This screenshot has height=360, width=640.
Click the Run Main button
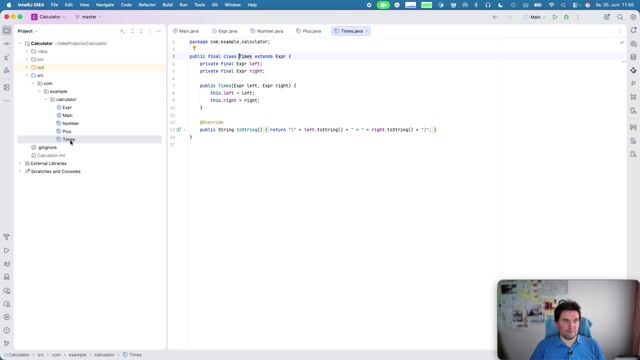click(554, 17)
